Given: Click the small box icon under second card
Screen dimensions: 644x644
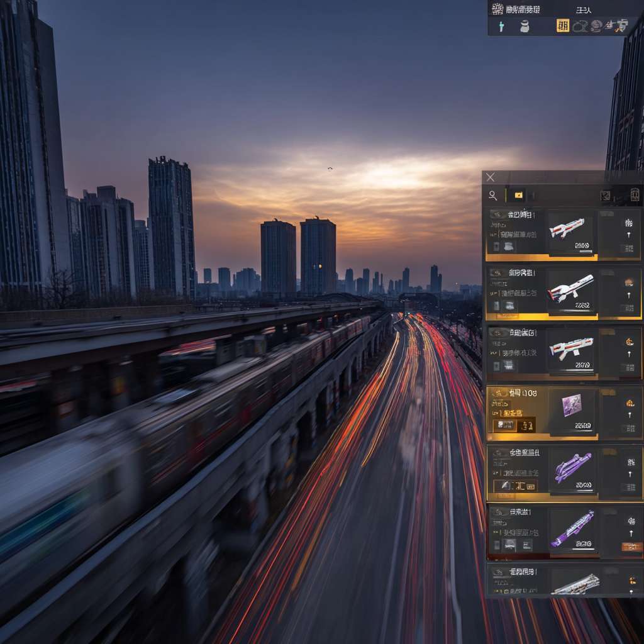Looking at the screenshot, I should click(509, 306).
